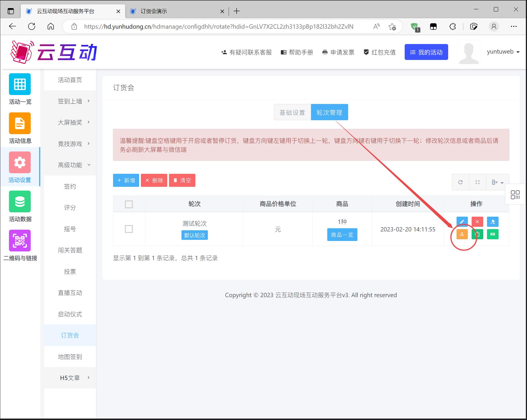
Task: Click 申请发票 link
Action: (x=338, y=52)
